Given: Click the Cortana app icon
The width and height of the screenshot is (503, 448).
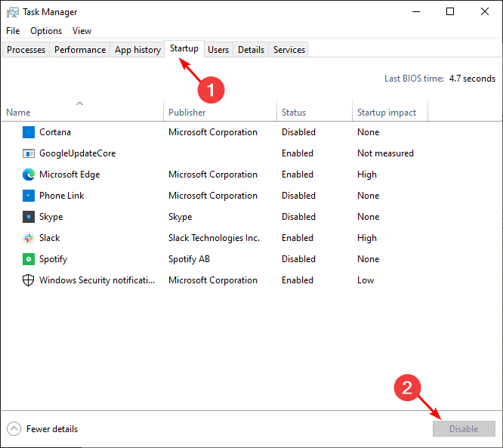Looking at the screenshot, I should [x=29, y=132].
